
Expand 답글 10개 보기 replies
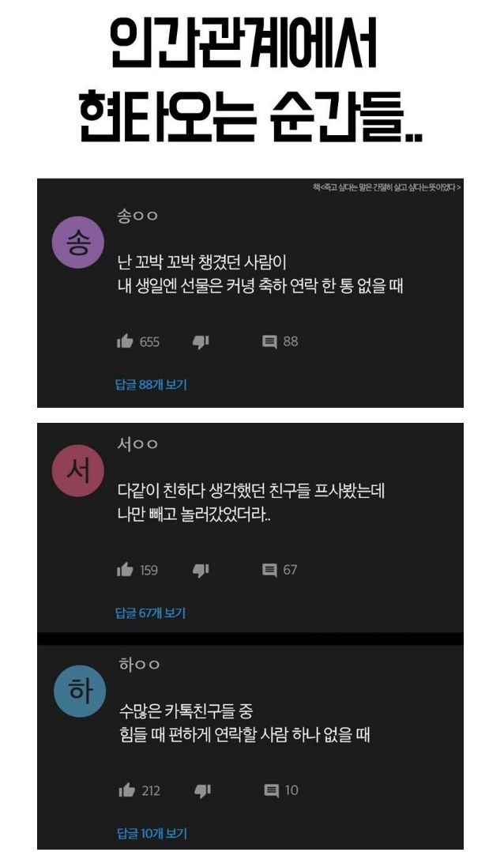point(152,833)
